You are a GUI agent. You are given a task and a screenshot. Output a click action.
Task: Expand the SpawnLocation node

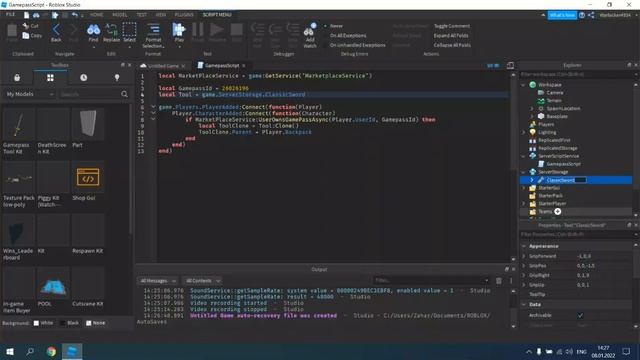pos(531,109)
